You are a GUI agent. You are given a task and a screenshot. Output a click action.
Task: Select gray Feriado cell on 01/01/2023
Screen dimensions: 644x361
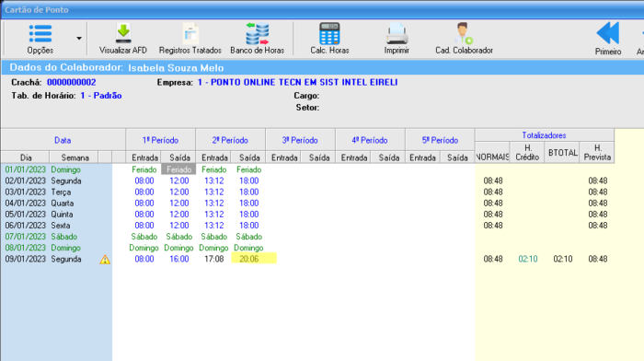tap(178, 169)
